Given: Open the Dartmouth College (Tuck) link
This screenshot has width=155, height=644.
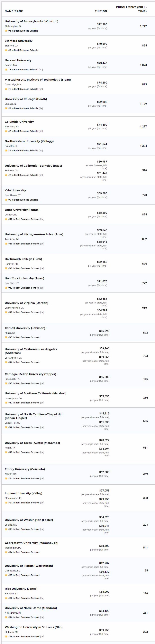Looking at the screenshot, I should (23, 259).
